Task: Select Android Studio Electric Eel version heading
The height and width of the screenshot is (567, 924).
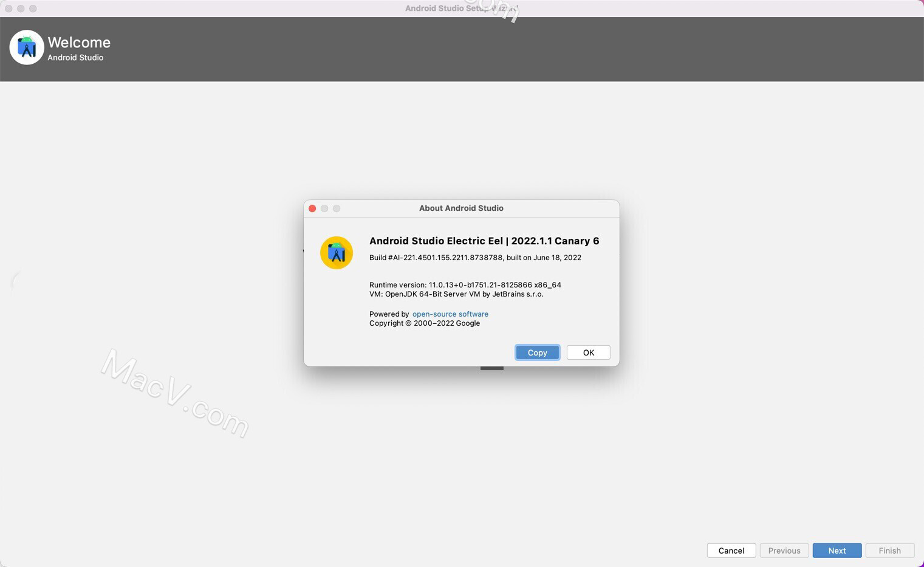Action: [484, 241]
